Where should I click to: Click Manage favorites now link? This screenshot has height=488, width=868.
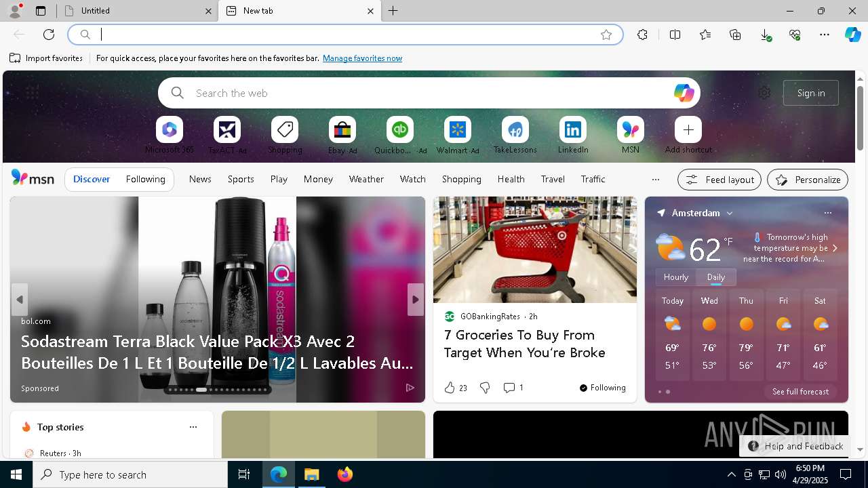[362, 58]
